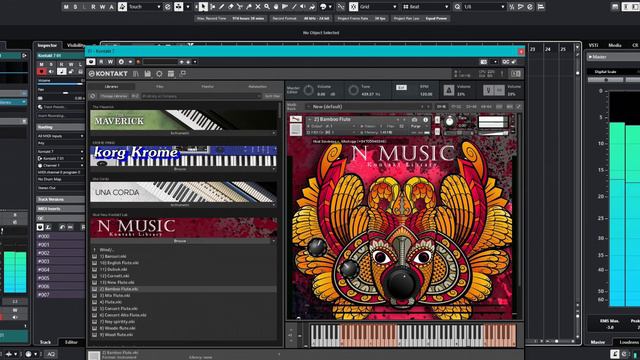Open Kontakt settings gear icon

(159, 74)
